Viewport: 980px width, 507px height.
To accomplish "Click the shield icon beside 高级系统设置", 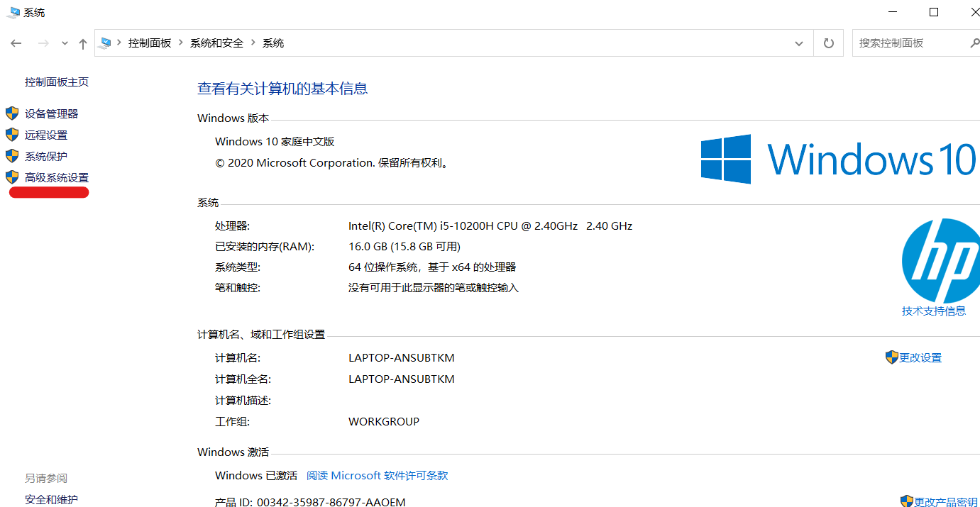I will pyautogui.click(x=12, y=177).
